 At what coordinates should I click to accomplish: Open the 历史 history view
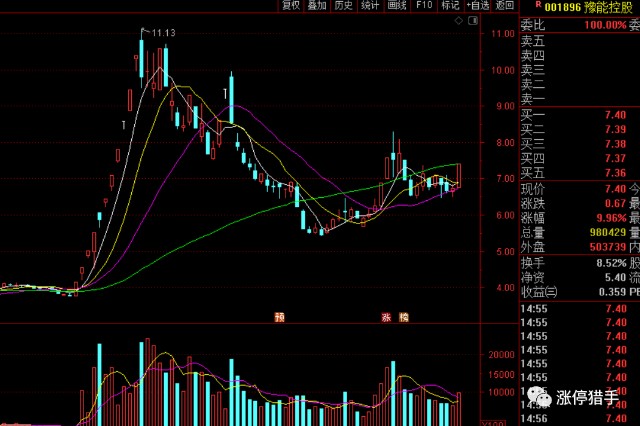[343, 5]
